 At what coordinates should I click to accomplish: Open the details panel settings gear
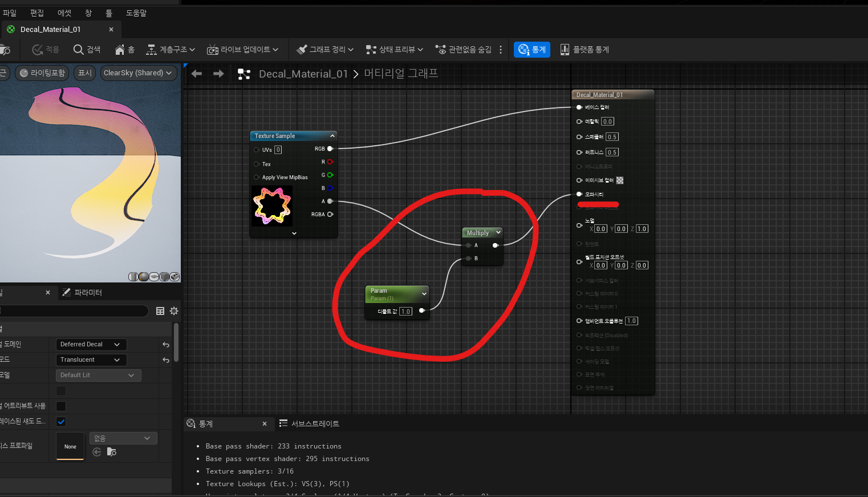tap(174, 311)
